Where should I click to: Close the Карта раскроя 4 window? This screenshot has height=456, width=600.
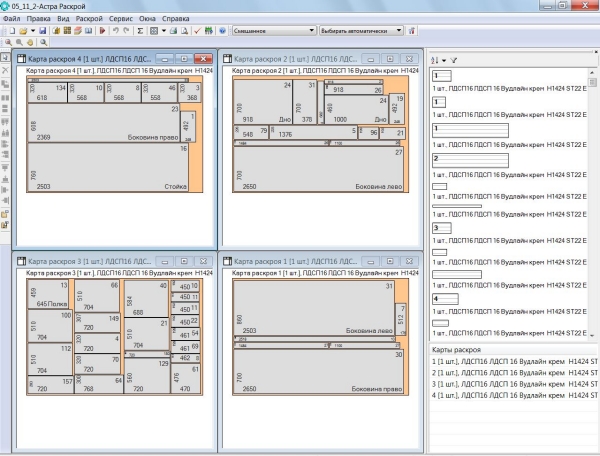point(203,59)
